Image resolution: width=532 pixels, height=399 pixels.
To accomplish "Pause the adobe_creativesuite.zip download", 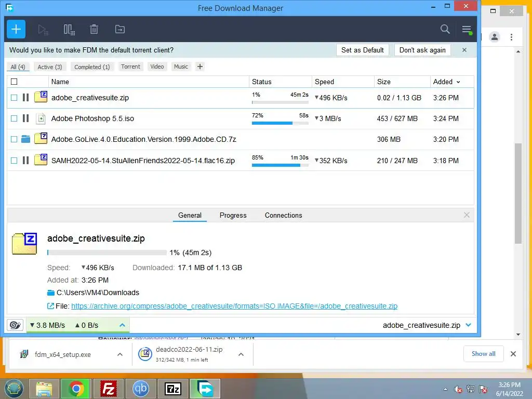I will [26, 98].
